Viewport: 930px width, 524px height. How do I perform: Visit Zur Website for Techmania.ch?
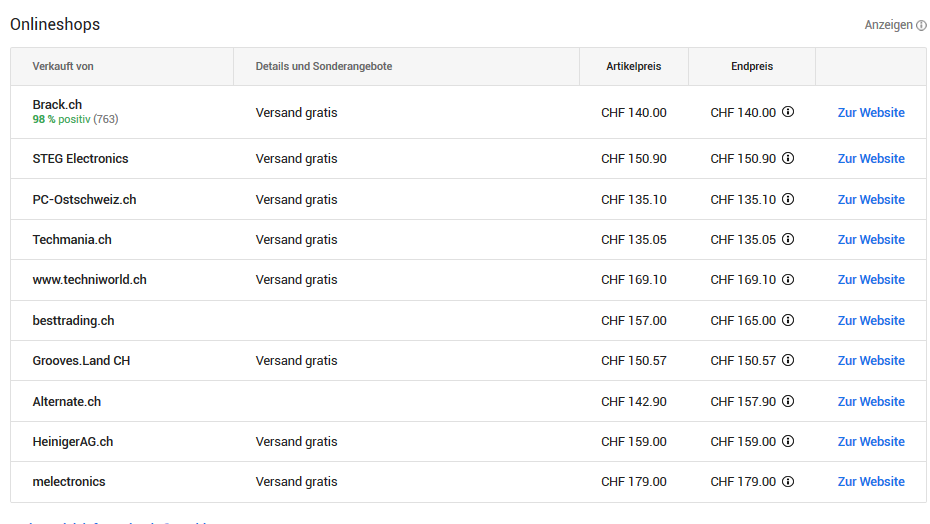point(870,240)
